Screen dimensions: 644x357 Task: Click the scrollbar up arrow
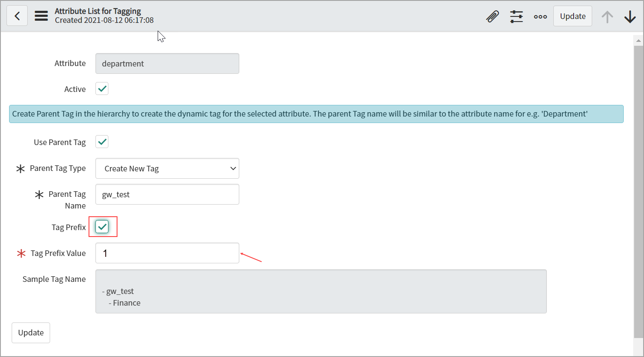pyautogui.click(x=639, y=40)
